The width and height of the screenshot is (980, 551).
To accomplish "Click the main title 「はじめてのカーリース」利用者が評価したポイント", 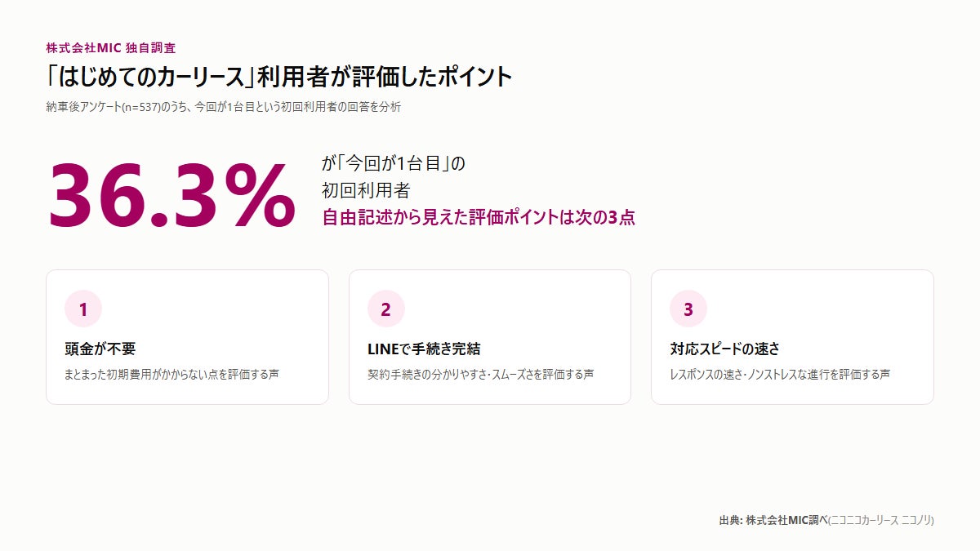I will coord(279,77).
